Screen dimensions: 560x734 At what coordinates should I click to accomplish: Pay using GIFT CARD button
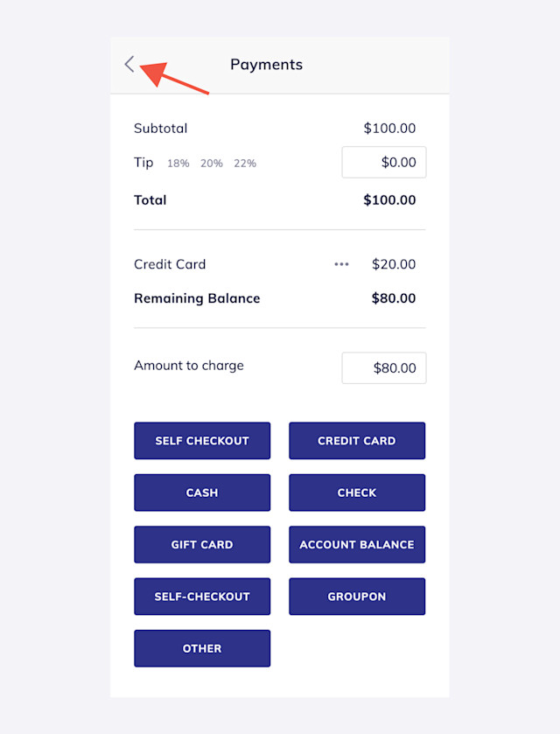pos(202,544)
